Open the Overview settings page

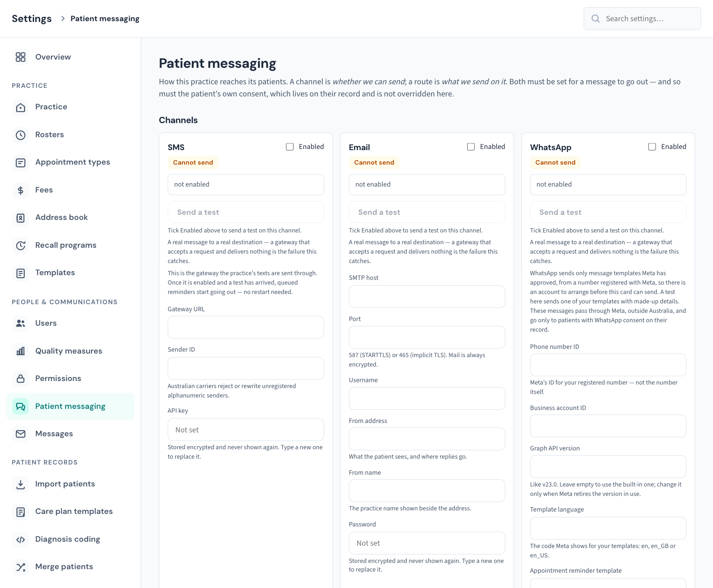point(70,57)
